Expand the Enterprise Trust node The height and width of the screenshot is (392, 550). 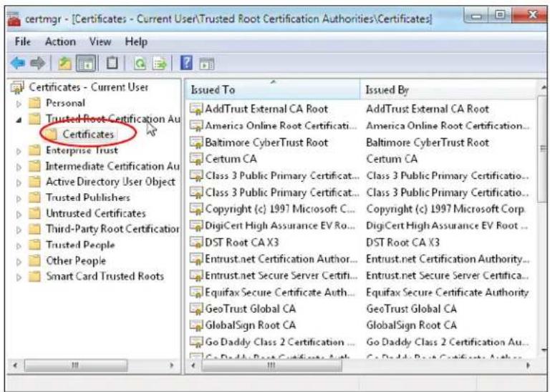click(19, 151)
